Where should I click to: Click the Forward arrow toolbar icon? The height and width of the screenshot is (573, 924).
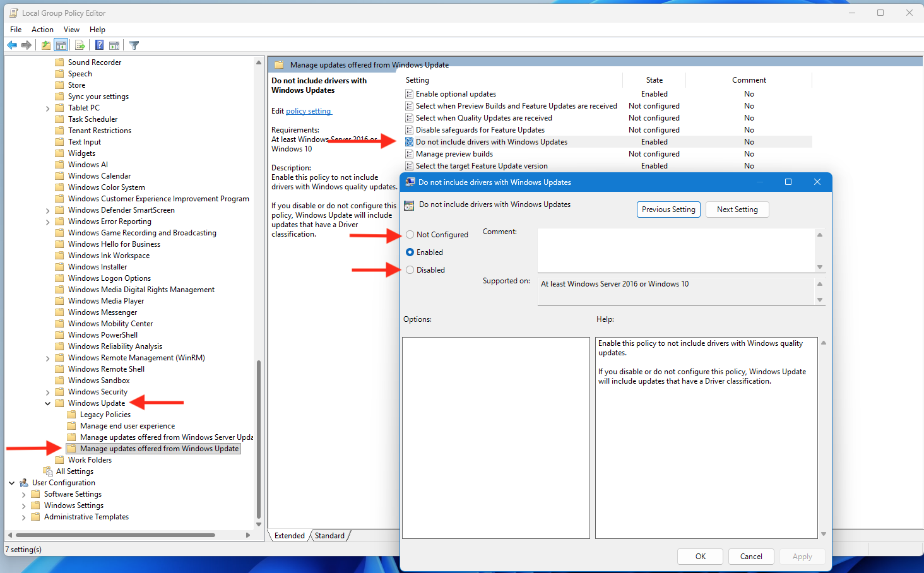27,45
